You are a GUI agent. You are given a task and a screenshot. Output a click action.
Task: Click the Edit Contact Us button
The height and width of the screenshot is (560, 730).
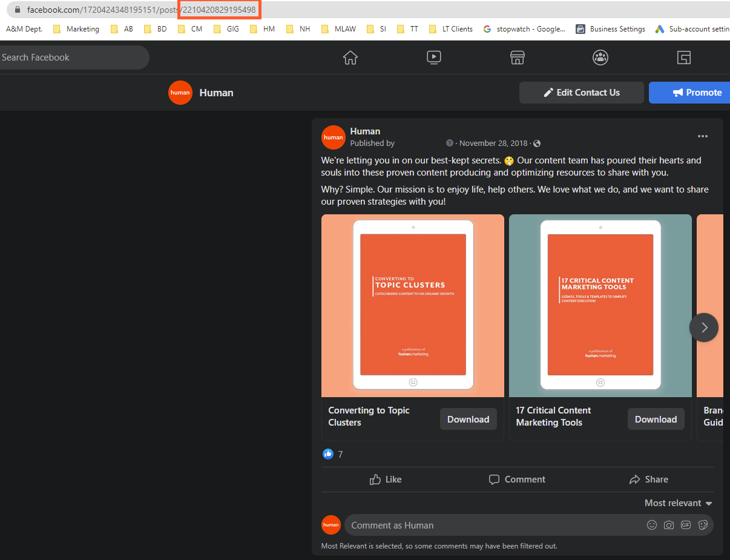pos(582,93)
